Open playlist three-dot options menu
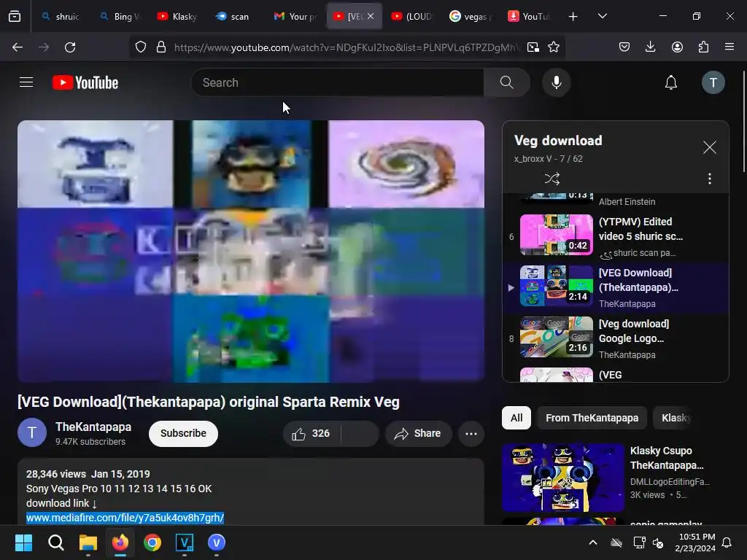This screenshot has width=747, height=560. 709,179
